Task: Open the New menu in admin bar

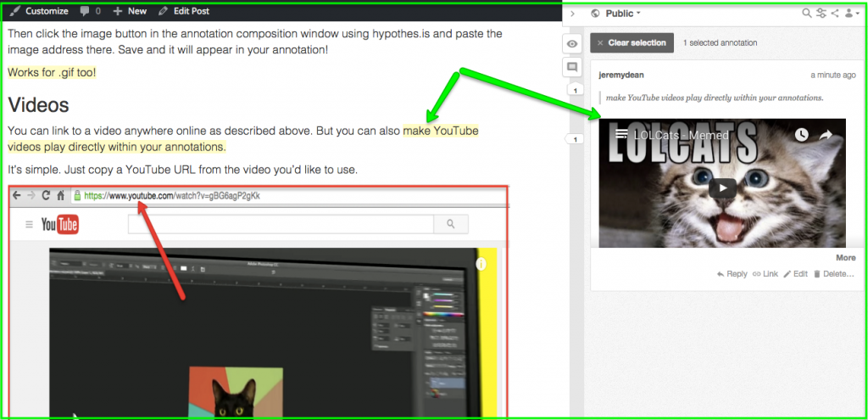Action: [130, 11]
